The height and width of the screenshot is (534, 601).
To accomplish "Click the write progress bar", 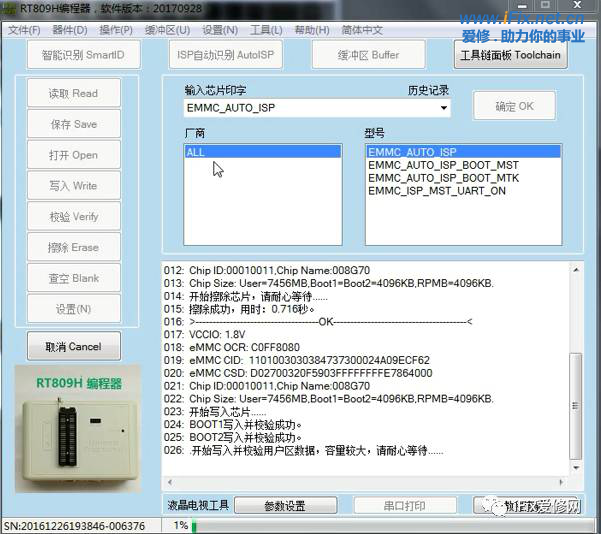I will [394, 526].
